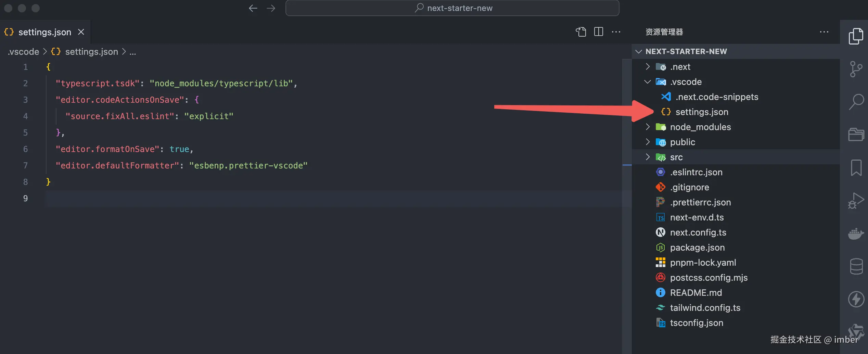Open the Run and Debug view
The image size is (868, 354).
click(x=856, y=201)
